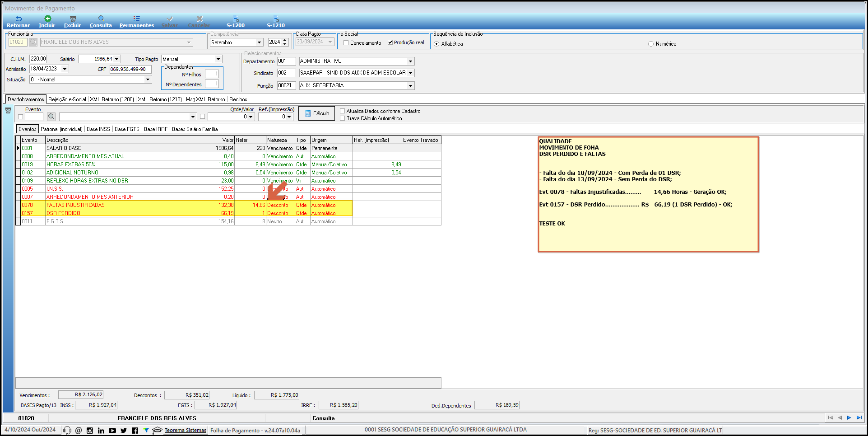Image resolution: width=868 pixels, height=436 pixels.
Task: Open Consulta with the magnifier icon
Action: pos(101,19)
